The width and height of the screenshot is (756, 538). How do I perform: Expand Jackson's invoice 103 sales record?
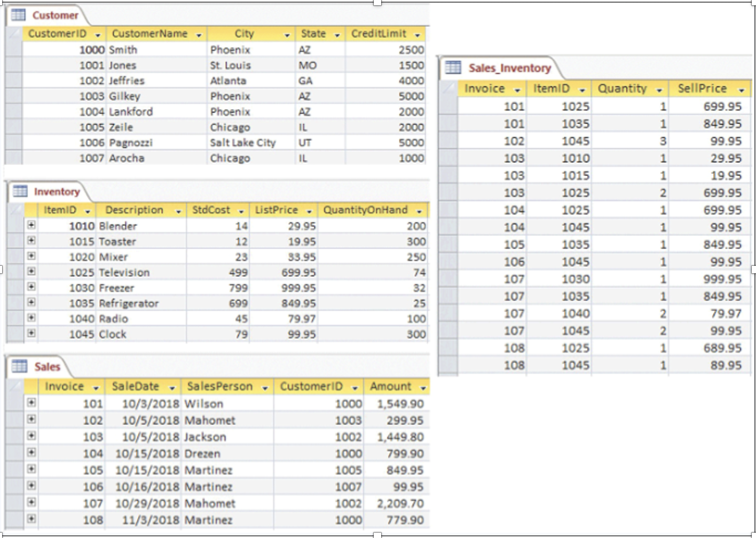click(x=31, y=436)
